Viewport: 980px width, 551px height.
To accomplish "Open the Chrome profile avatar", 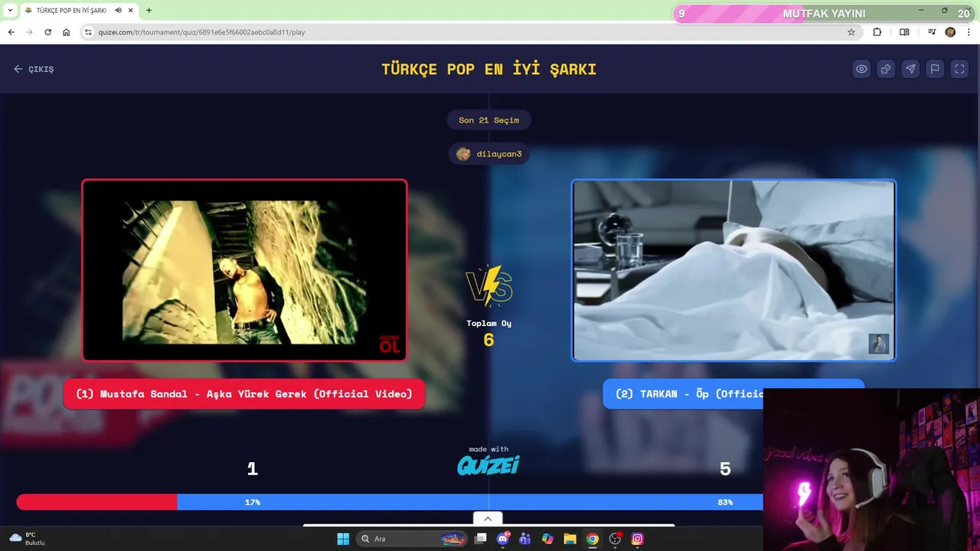I will coord(950,32).
